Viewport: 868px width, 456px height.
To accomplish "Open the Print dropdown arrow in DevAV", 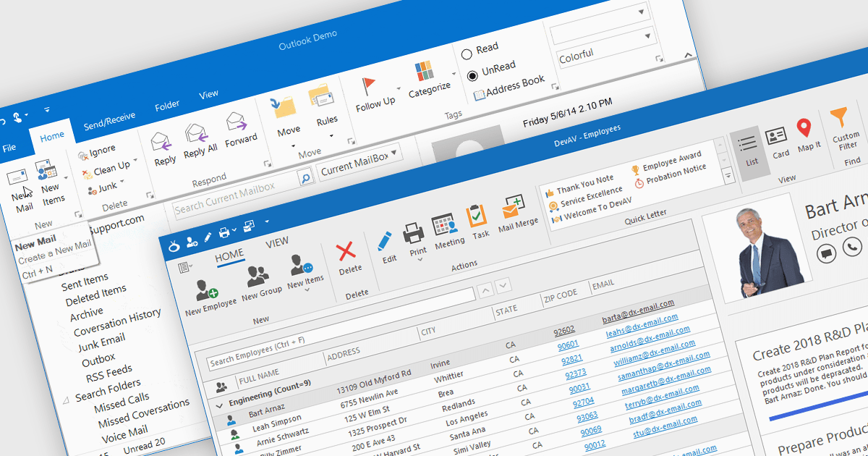I will [x=420, y=260].
